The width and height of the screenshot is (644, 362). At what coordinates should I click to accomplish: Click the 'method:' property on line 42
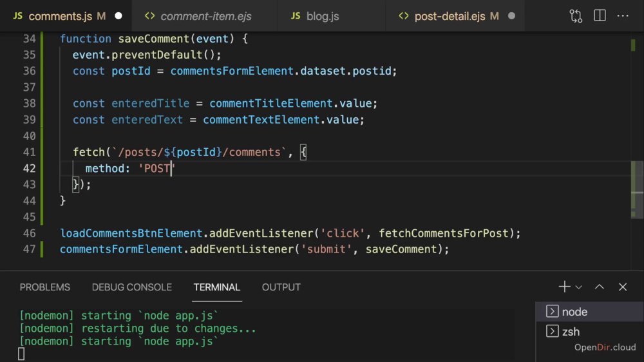[x=108, y=169]
